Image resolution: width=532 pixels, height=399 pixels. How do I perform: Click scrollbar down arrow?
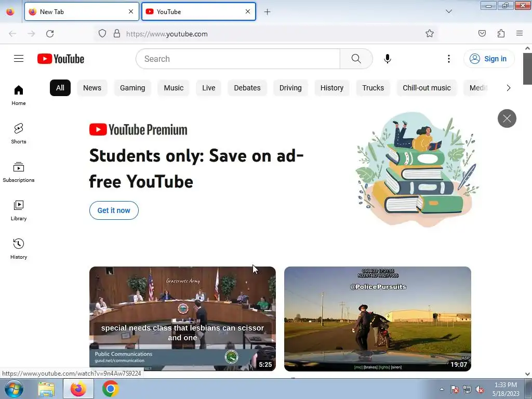tap(527, 374)
